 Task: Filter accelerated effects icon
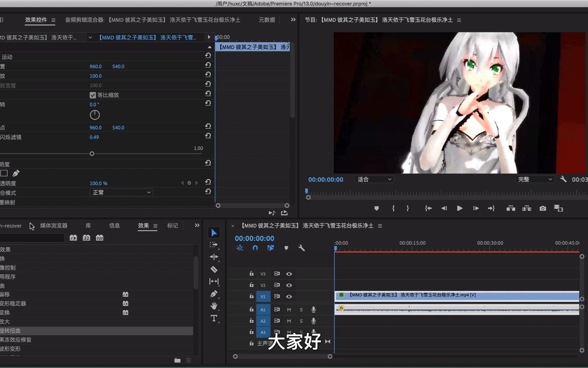click(x=73, y=238)
